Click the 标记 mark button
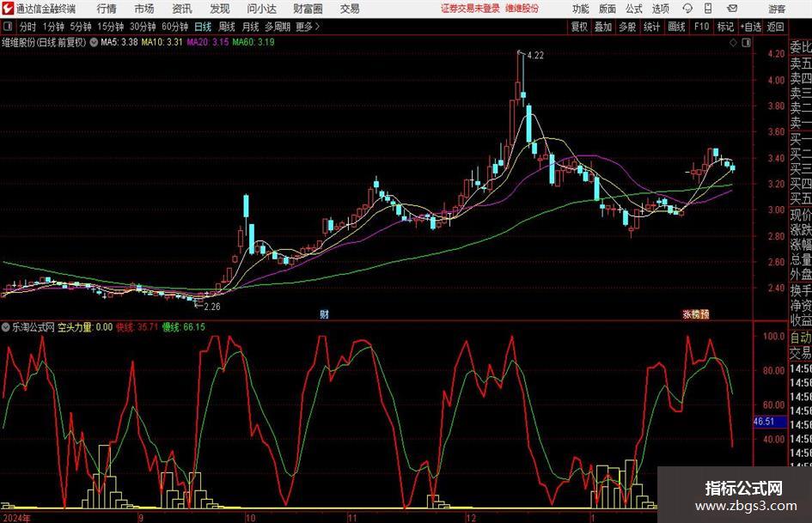The width and height of the screenshot is (812, 523). [x=725, y=27]
